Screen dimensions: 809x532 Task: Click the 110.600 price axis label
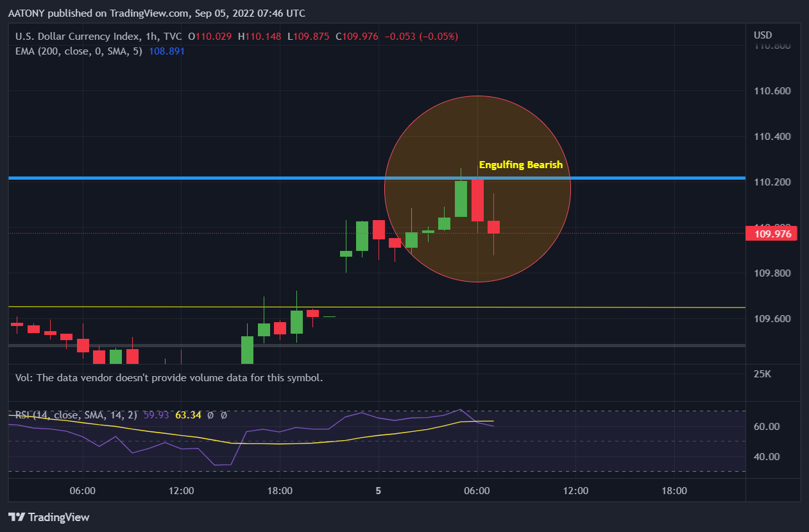tap(772, 91)
